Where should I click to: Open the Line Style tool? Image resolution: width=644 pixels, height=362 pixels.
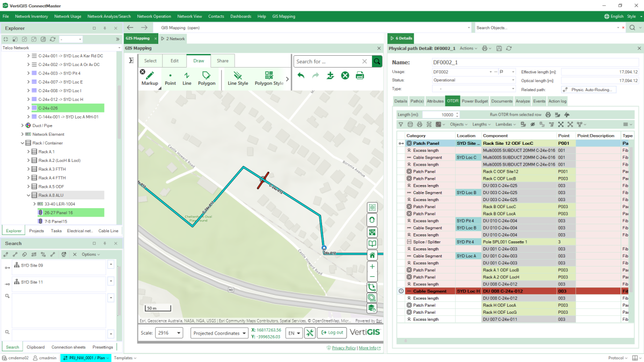pos(238,78)
